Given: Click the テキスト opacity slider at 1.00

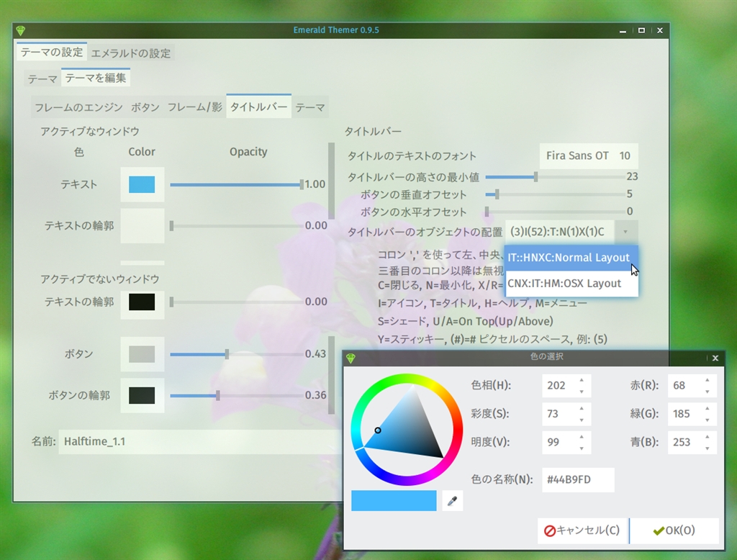Looking at the screenshot, I should click(236, 184).
